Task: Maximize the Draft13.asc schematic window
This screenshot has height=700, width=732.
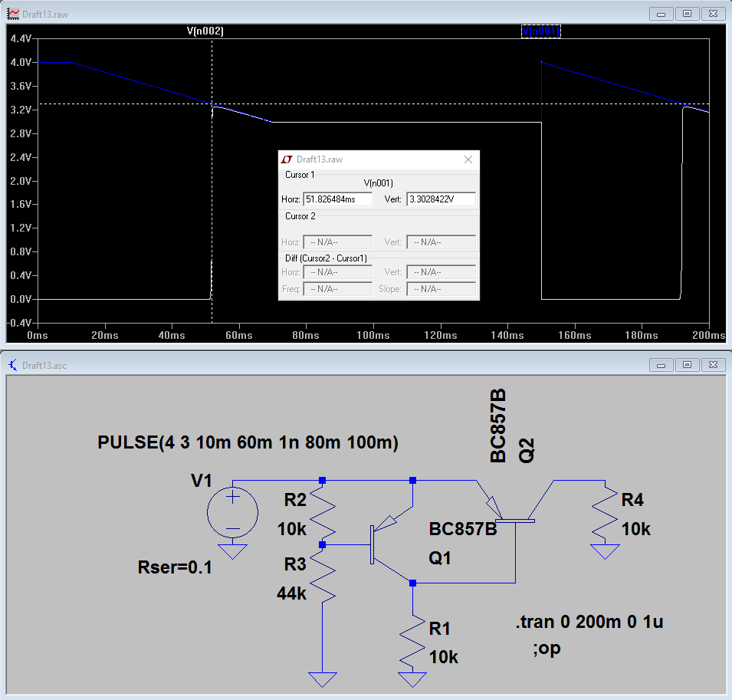Action: point(688,365)
